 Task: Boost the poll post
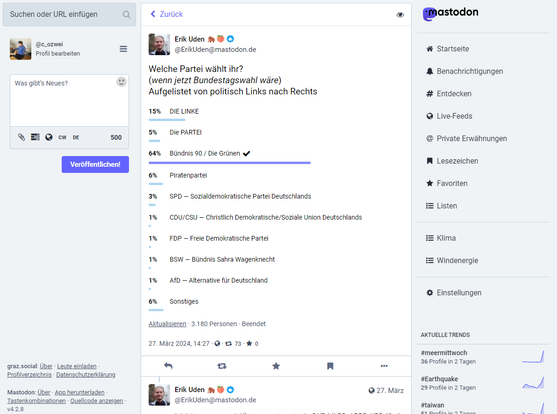click(222, 366)
